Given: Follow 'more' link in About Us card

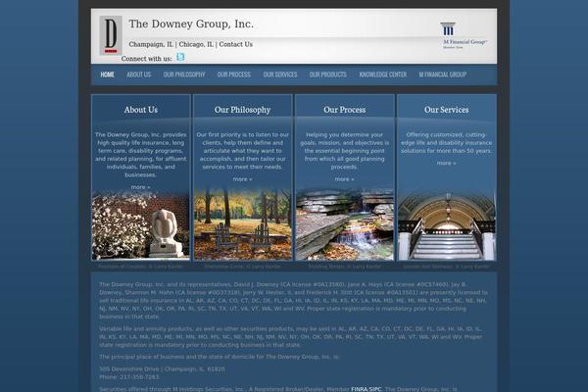Looking at the screenshot, I should 140,187.
